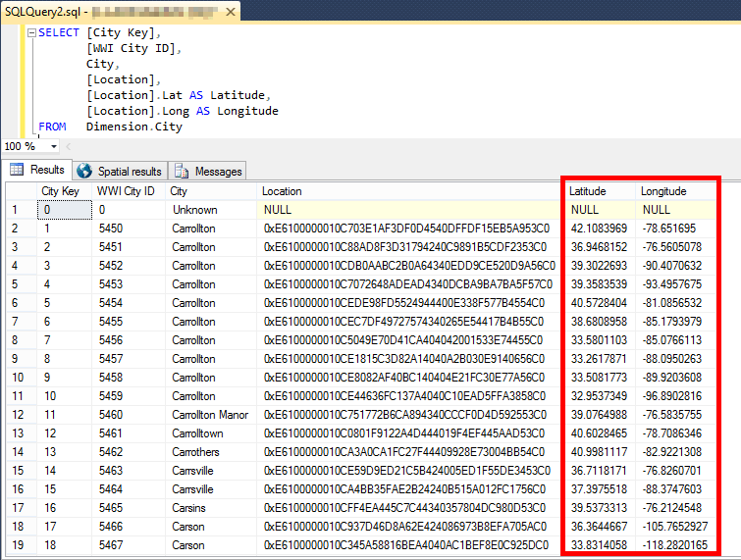Click the City Key cell with value 0
741x560 pixels.
[x=65, y=210]
